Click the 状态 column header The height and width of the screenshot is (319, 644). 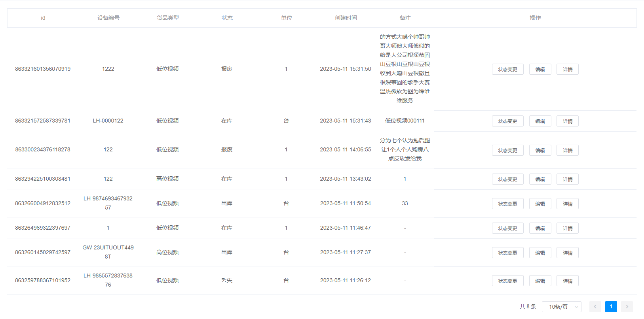[x=227, y=18]
